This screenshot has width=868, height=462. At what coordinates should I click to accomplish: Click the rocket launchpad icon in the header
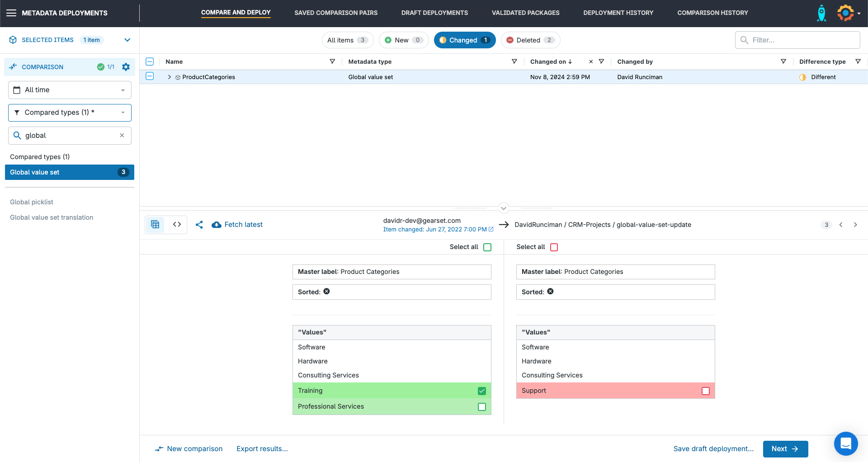821,13
